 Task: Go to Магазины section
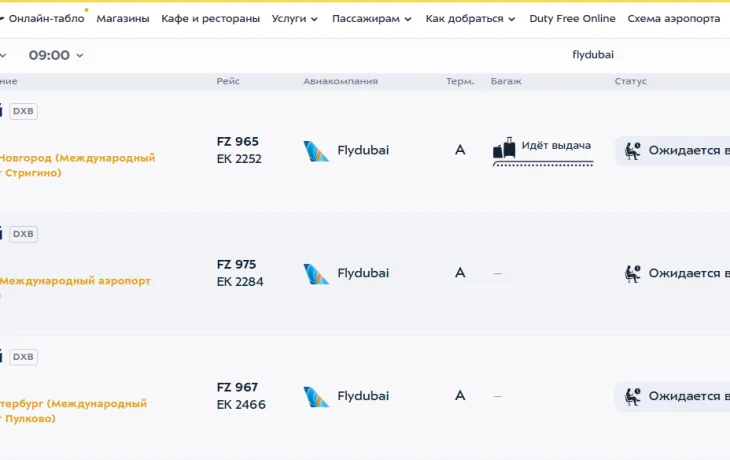pos(123,19)
